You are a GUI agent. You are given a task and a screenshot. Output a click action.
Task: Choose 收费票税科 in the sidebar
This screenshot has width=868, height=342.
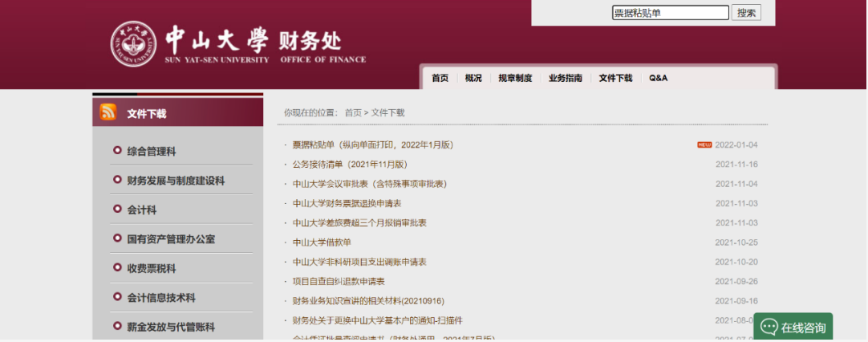[x=151, y=268]
